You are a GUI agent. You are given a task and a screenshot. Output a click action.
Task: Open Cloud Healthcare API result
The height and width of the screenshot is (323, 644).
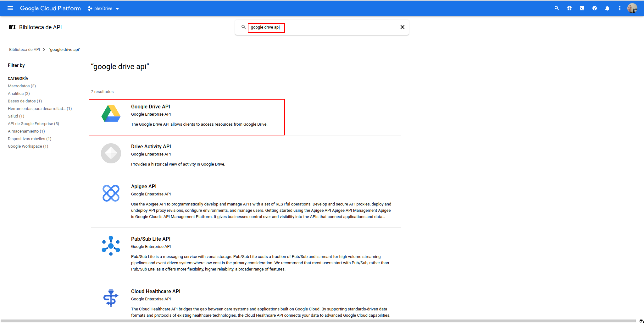tap(156, 292)
